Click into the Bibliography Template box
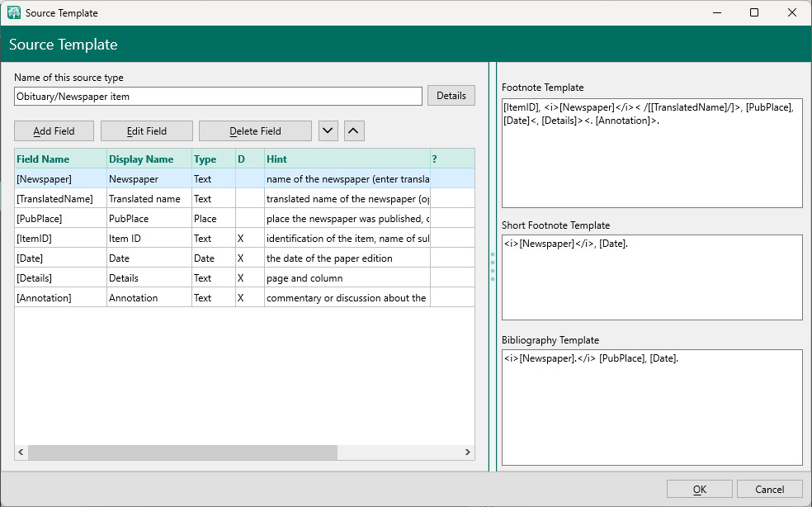Viewport: 812px width, 507px height. pos(651,407)
